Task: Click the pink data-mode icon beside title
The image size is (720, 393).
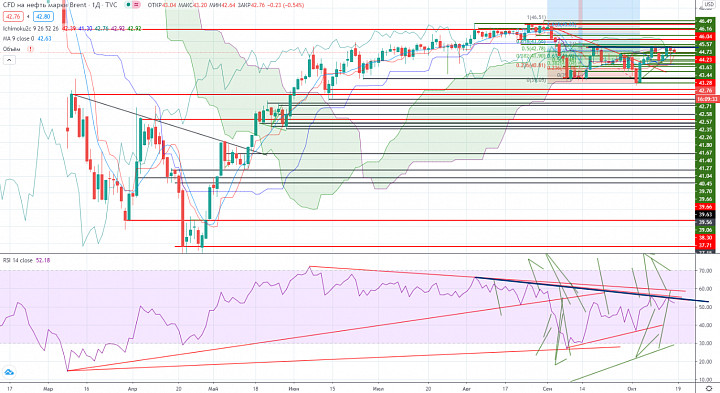Action: pos(137,5)
